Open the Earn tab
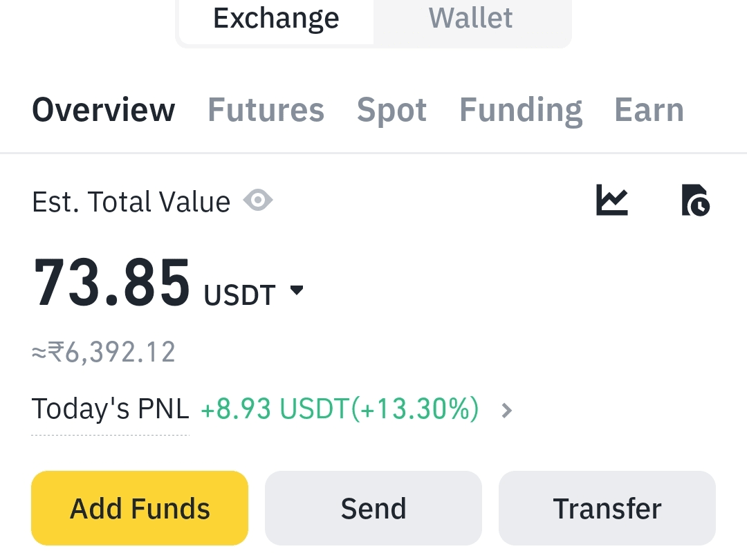The image size is (747, 560). [649, 110]
